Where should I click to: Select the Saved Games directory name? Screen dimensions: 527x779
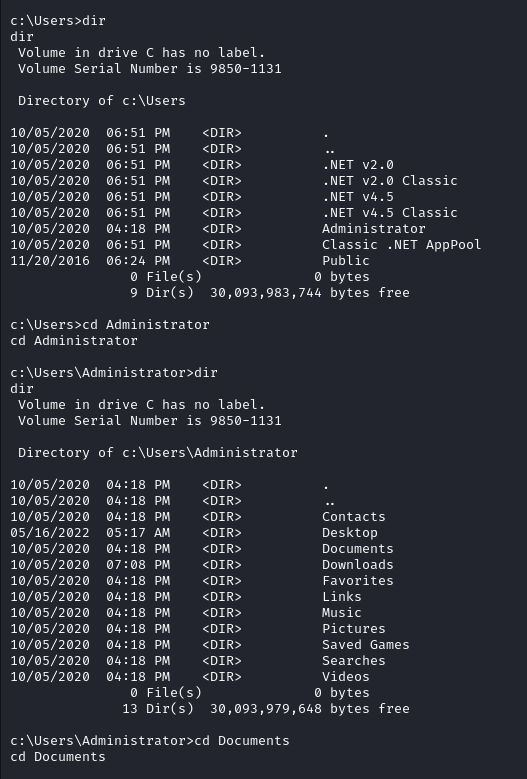[x=366, y=644]
